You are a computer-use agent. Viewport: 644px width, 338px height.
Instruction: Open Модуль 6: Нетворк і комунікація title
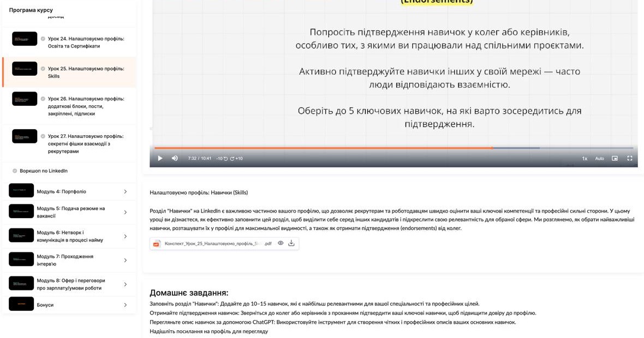click(70, 236)
